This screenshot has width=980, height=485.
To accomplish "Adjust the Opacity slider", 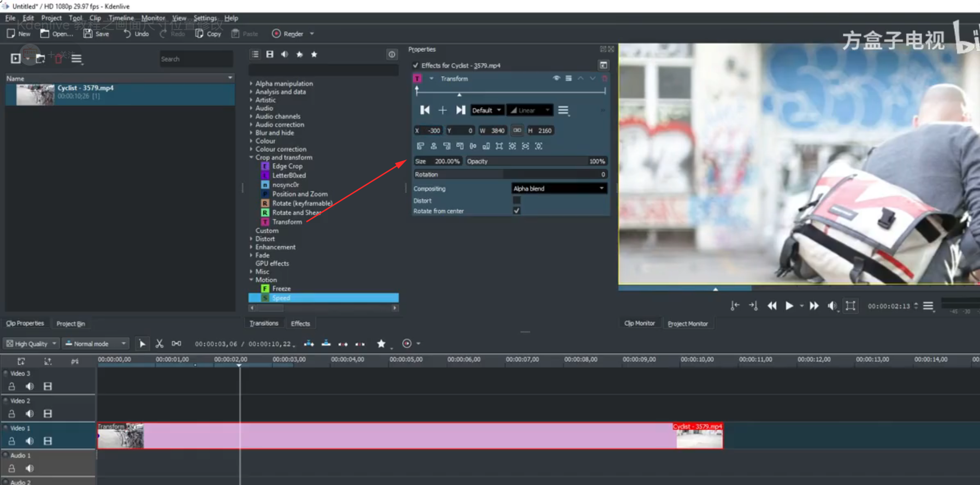I will tap(536, 161).
